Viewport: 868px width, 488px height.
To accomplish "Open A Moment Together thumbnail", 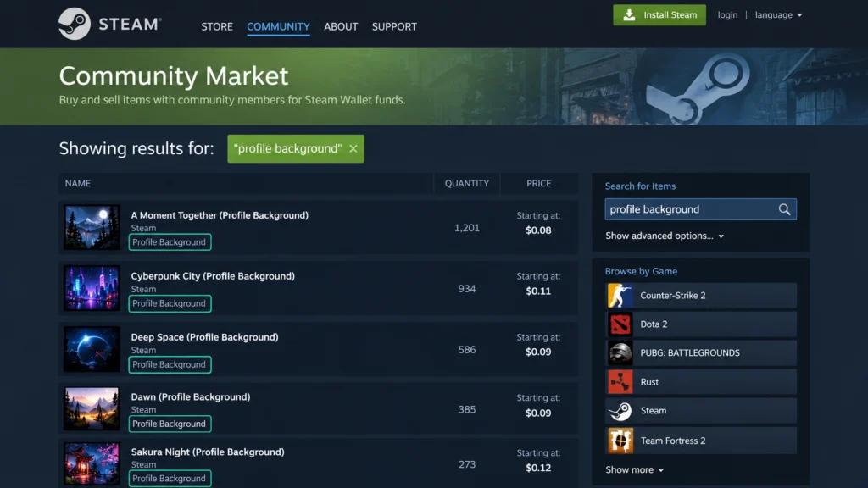I will pyautogui.click(x=92, y=227).
